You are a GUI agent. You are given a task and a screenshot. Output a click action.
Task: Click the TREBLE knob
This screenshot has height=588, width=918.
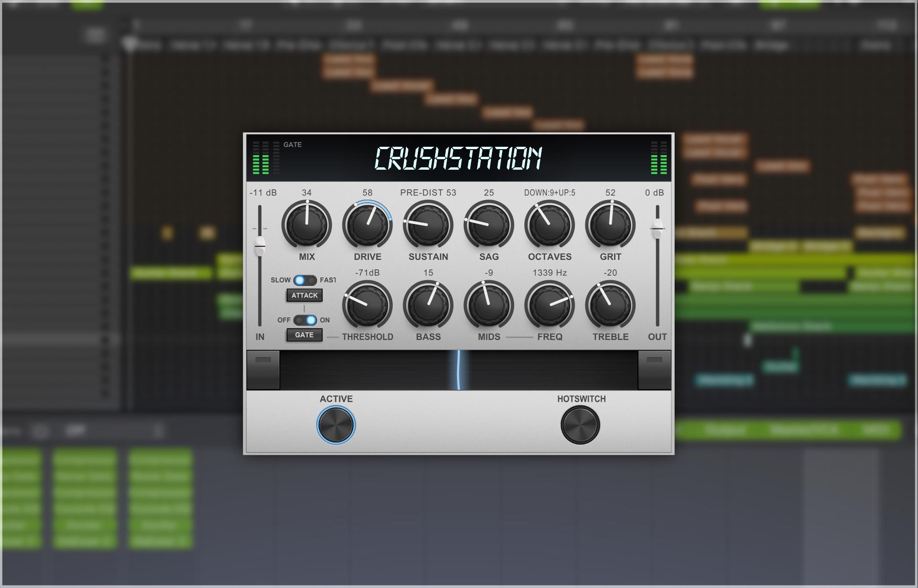pos(610,305)
